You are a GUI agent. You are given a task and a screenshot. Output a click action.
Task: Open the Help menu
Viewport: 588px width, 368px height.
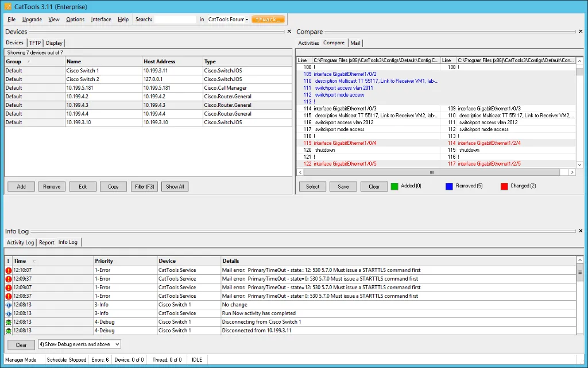(123, 19)
